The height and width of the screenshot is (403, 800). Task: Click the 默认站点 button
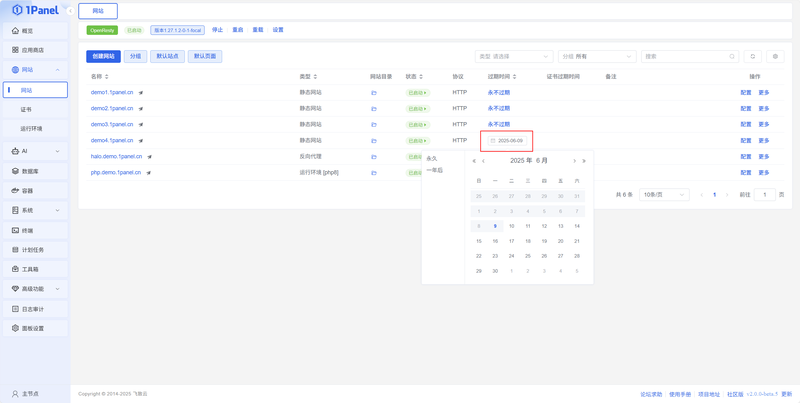coord(167,57)
